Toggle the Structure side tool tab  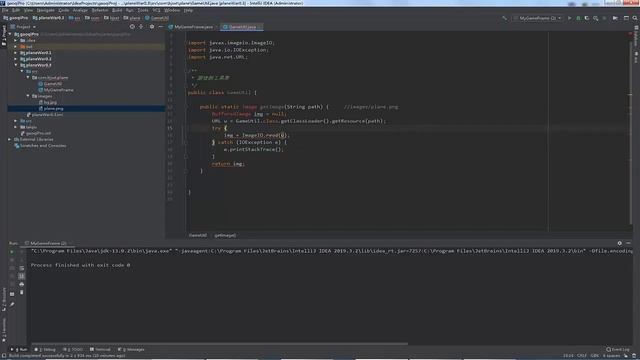tap(4, 300)
